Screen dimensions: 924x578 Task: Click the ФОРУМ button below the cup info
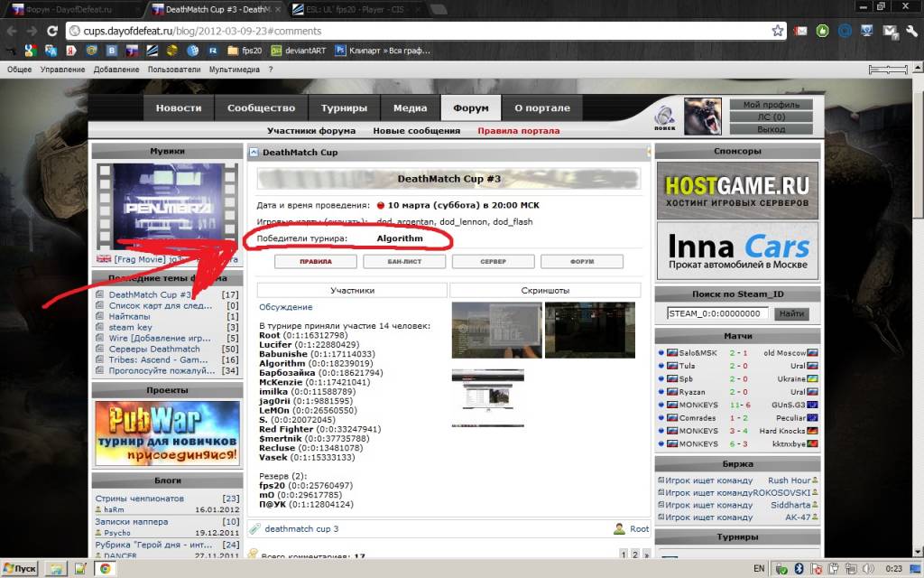coord(582,261)
